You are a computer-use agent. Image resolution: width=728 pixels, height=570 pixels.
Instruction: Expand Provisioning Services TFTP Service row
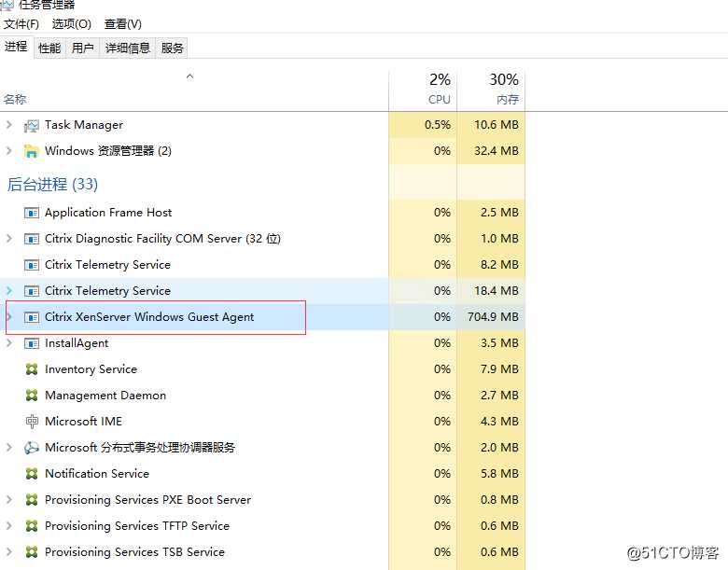8,526
